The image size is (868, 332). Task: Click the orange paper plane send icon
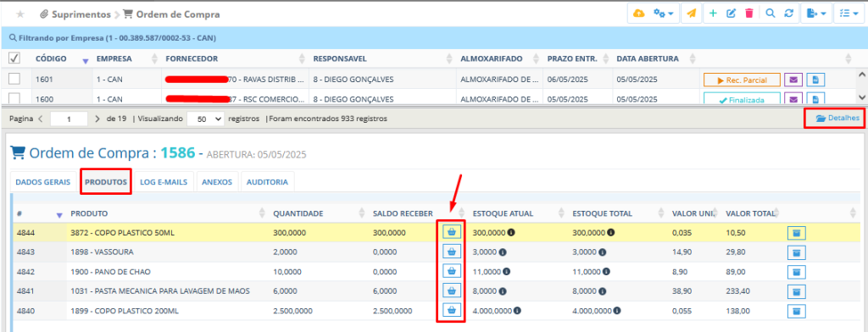click(x=692, y=14)
